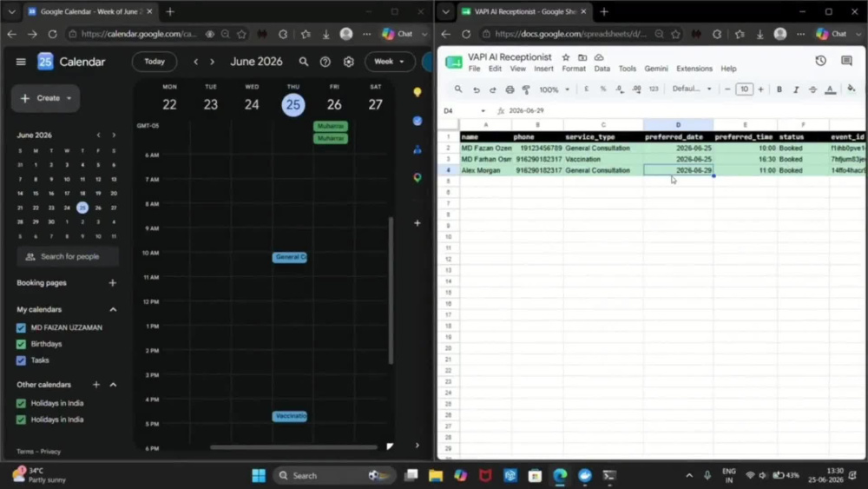Viewport: 868px width, 489px height.
Task: Open Windows Start button
Action: [259, 476]
